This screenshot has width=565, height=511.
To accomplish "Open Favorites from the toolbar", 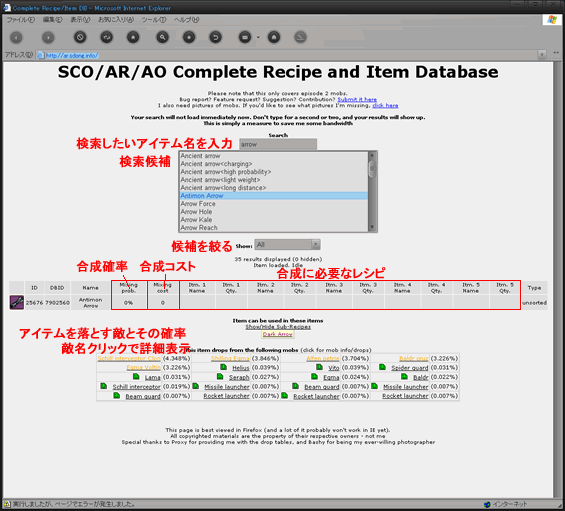I will [x=189, y=37].
